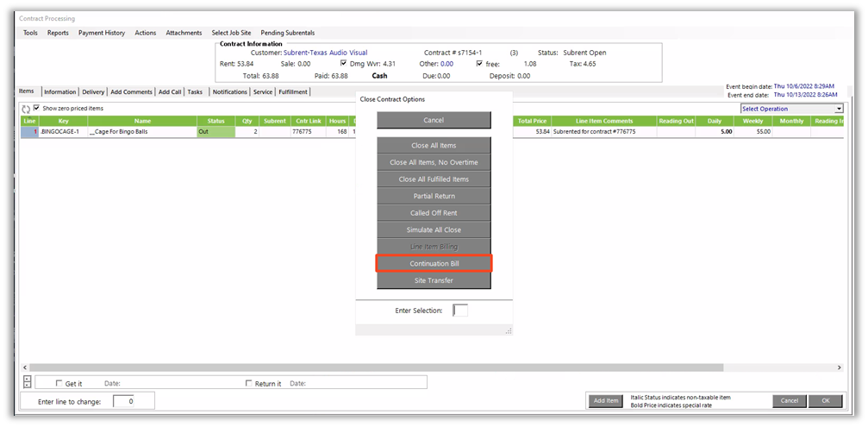Toggle the Show zero priced items checkbox
Image resolution: width=868 pixels, height=427 pixels.
click(x=36, y=109)
